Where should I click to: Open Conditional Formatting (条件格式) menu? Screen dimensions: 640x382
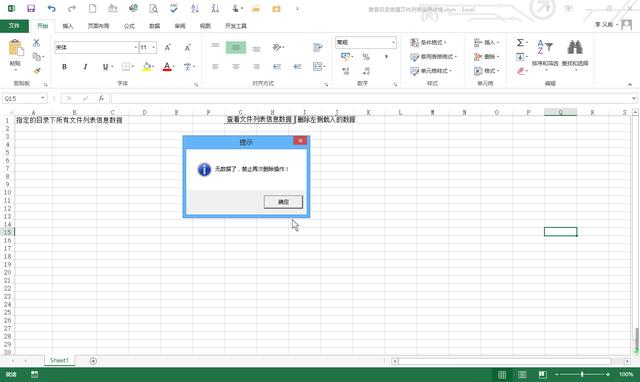tap(428, 42)
